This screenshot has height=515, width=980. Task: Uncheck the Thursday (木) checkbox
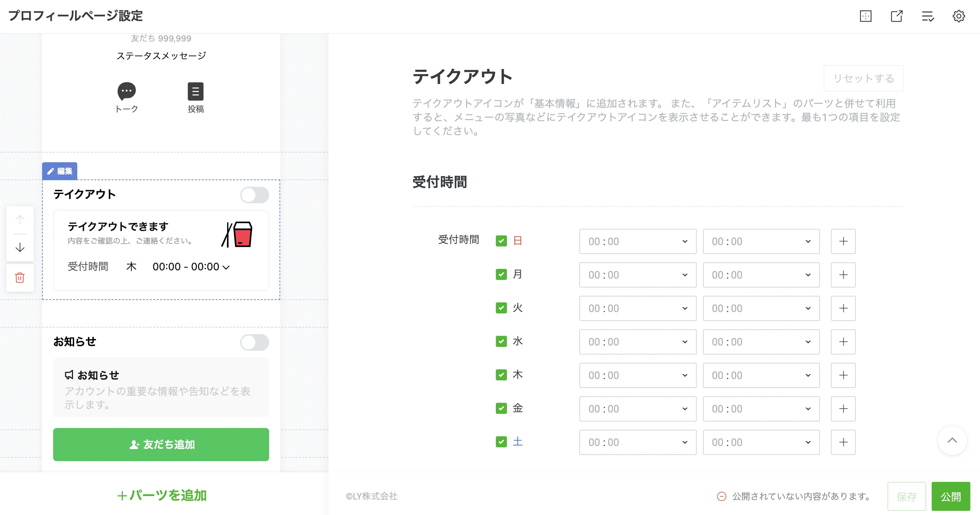501,375
